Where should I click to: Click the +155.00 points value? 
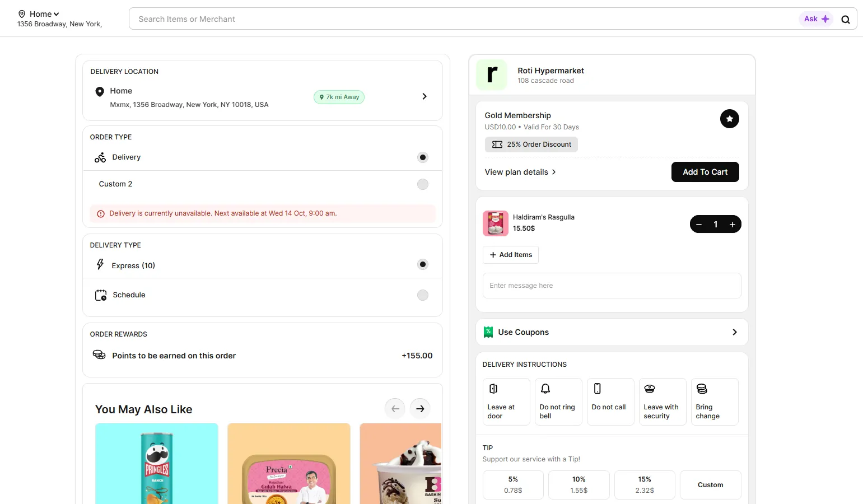tap(417, 356)
